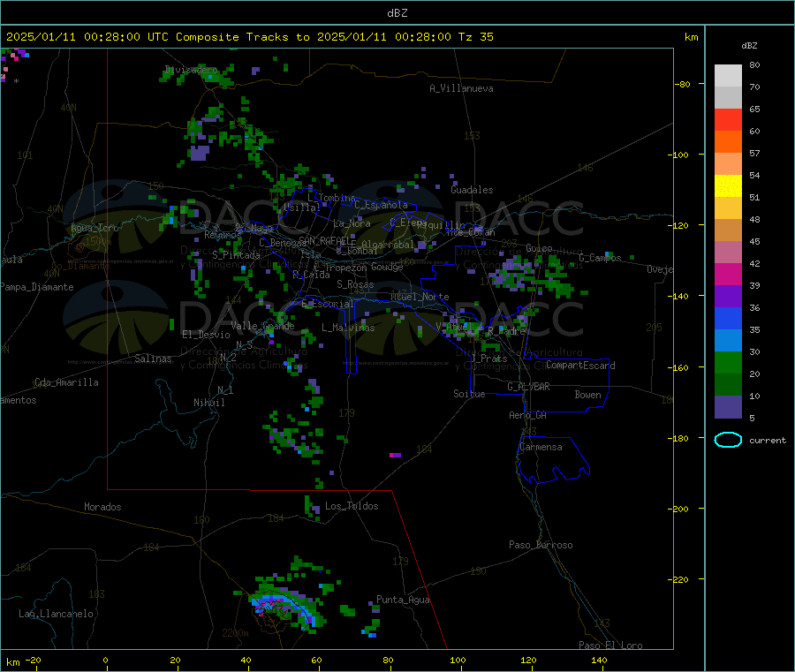Click the cyan 'current' ellipse legend icon
This screenshot has height=672, width=795.
(x=728, y=440)
